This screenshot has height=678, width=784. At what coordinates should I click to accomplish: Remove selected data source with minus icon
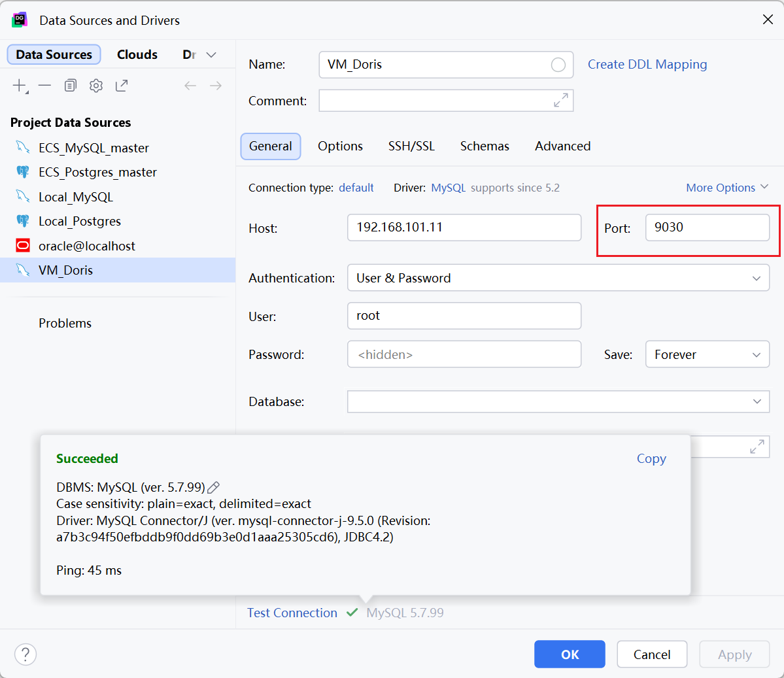[x=44, y=86]
